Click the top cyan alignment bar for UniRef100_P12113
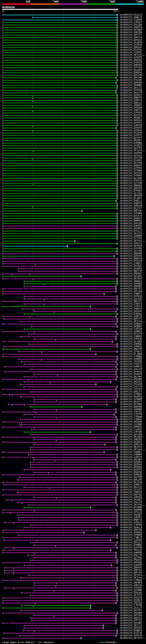The image size is (146, 644). pyautogui.click(x=60, y=15)
